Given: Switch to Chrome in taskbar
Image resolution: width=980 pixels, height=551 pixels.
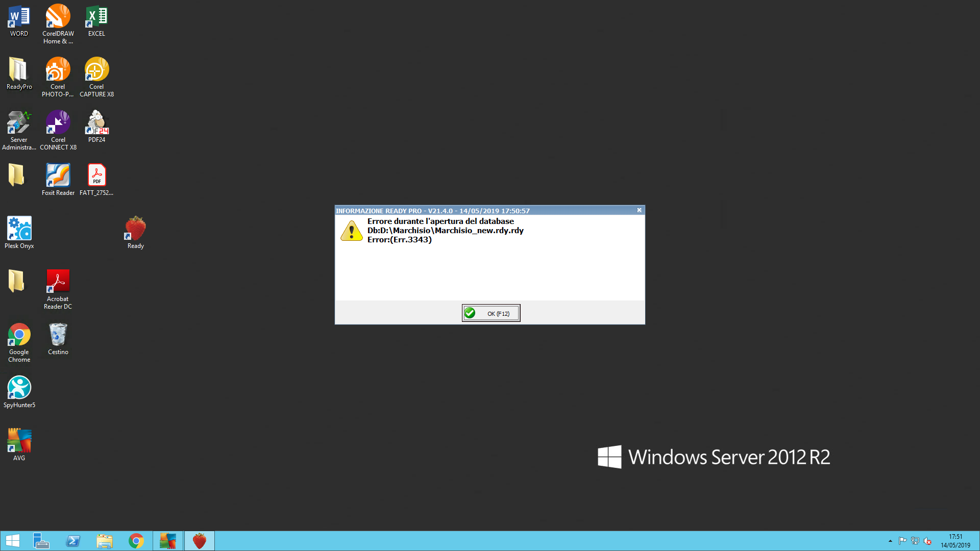Looking at the screenshot, I should (136, 541).
